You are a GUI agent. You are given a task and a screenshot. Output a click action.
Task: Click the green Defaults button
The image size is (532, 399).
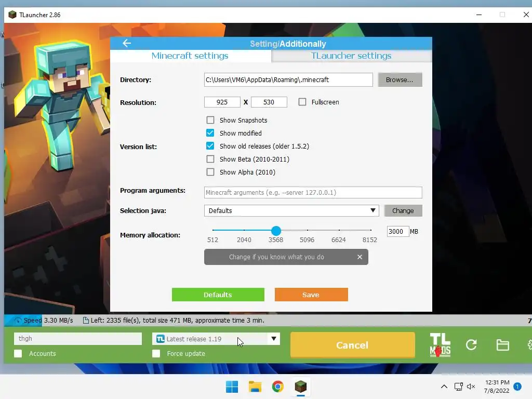point(218,295)
